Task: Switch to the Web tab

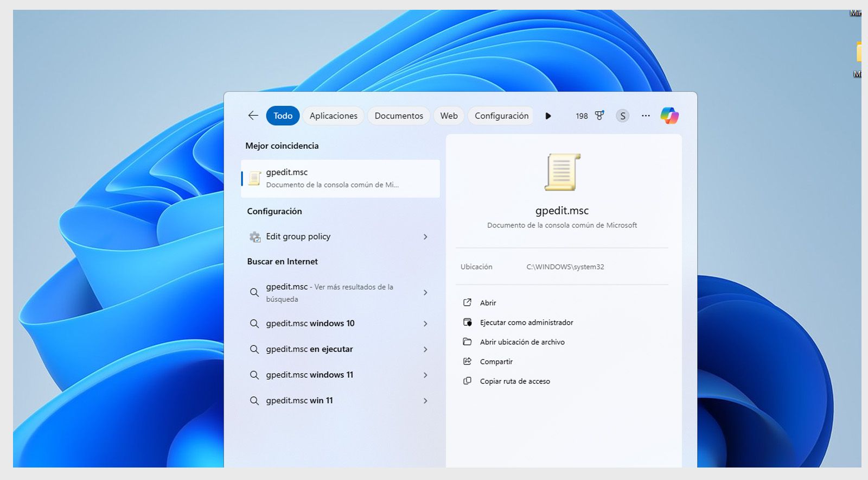Action: pos(449,116)
